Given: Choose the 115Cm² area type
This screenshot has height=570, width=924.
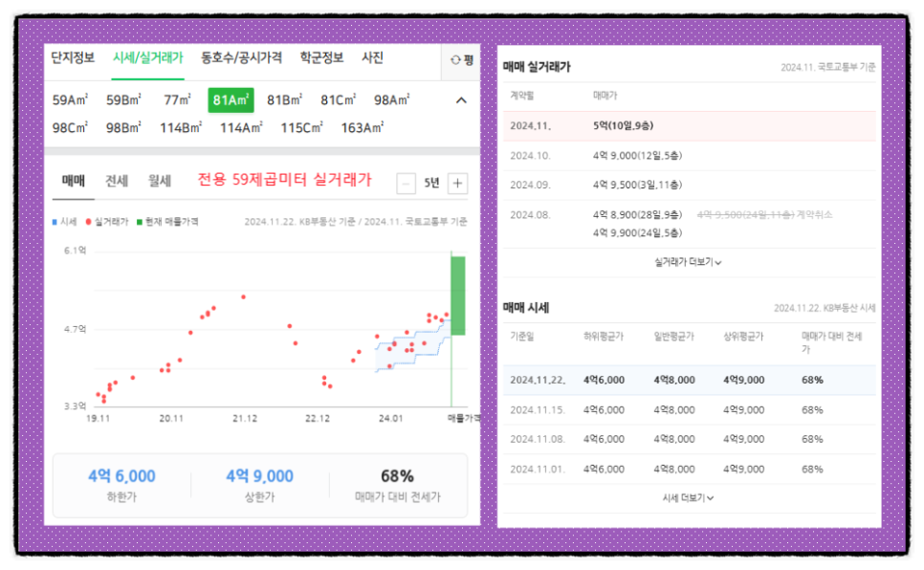Looking at the screenshot, I should 301,127.
